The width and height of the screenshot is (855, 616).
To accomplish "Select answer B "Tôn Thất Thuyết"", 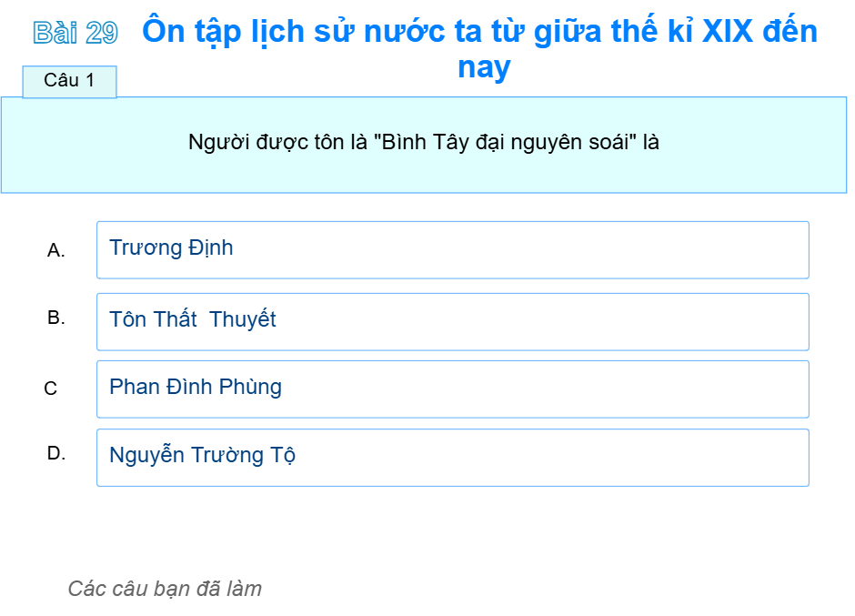I will [452, 320].
